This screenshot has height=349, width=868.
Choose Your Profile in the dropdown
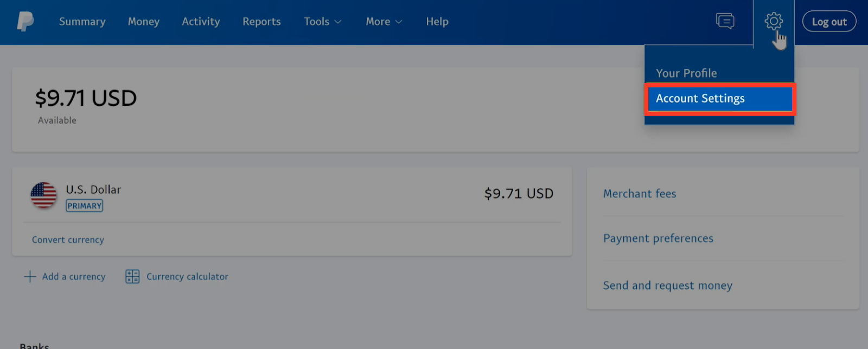tap(686, 73)
